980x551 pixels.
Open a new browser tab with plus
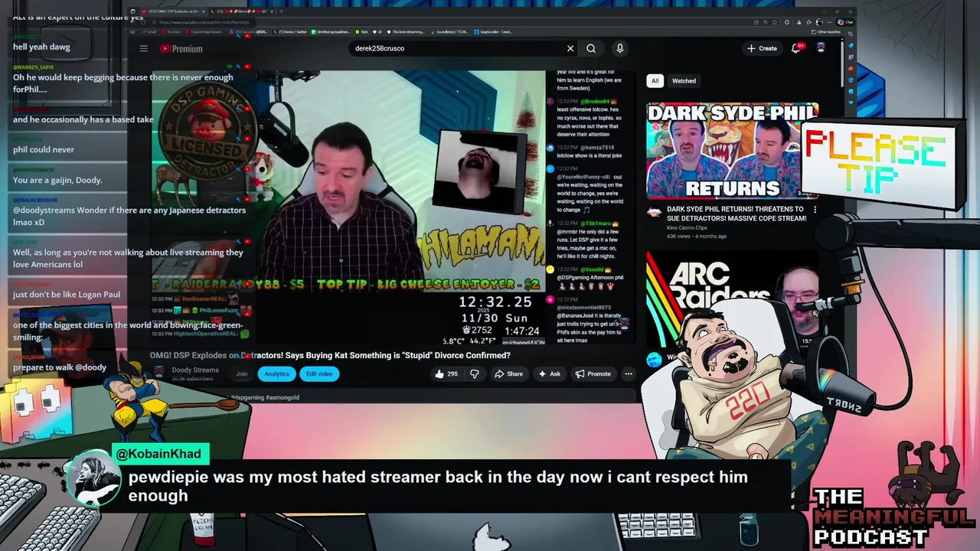click(281, 11)
